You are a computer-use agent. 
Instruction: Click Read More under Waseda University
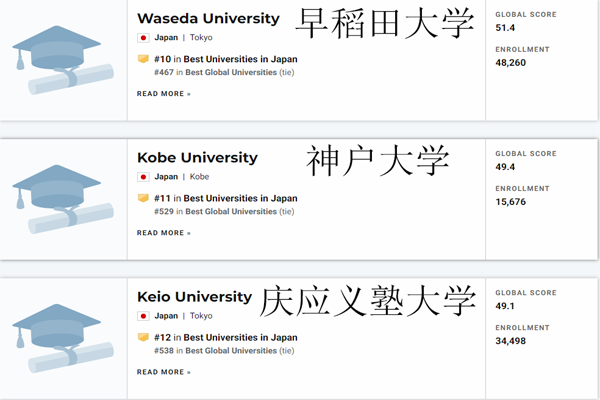coord(164,94)
